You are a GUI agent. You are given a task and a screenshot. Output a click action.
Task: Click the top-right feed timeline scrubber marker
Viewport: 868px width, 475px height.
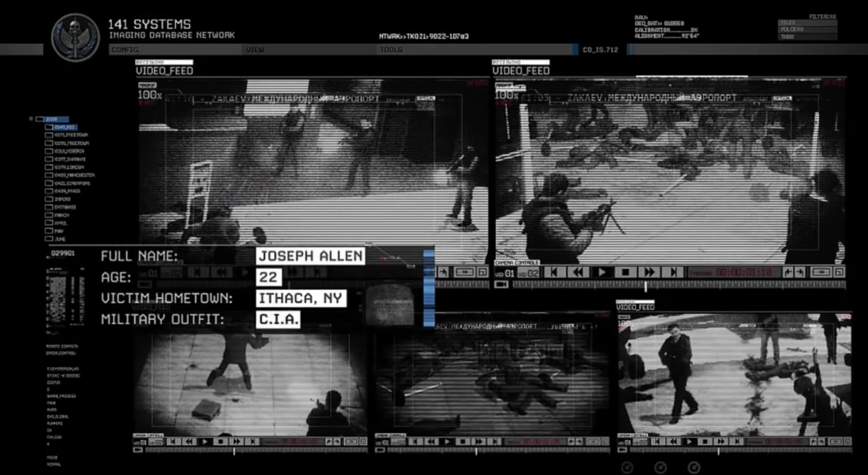646,286
